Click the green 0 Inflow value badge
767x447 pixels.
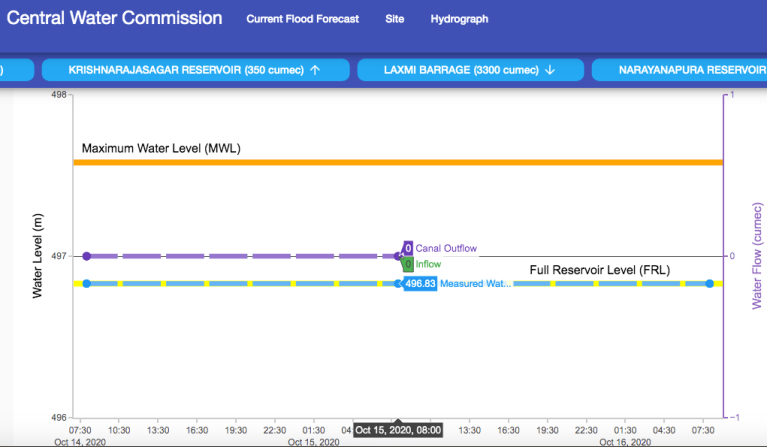click(408, 265)
